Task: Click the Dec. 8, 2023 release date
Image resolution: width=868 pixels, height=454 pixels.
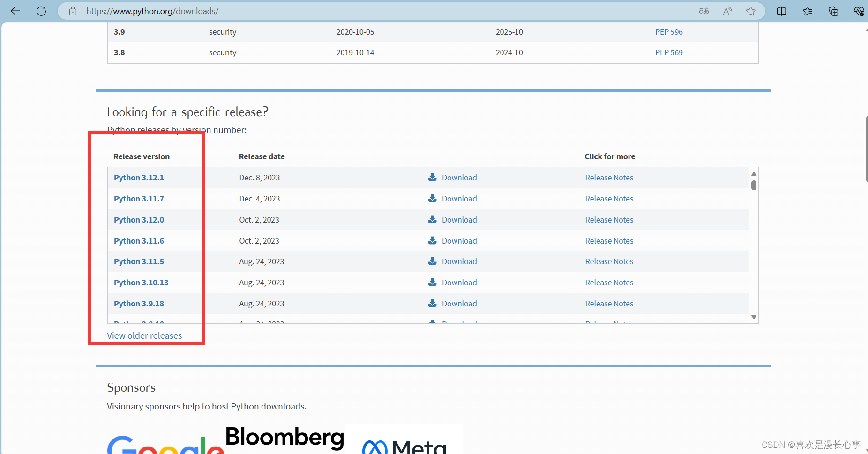Action: 259,178
